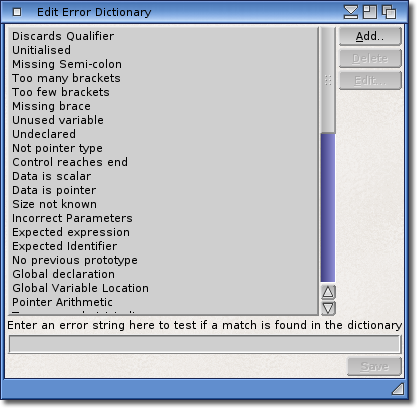Select 'Missing Semi-colon' entry
Image resolution: width=417 pixels, height=408 pixels.
162,64
